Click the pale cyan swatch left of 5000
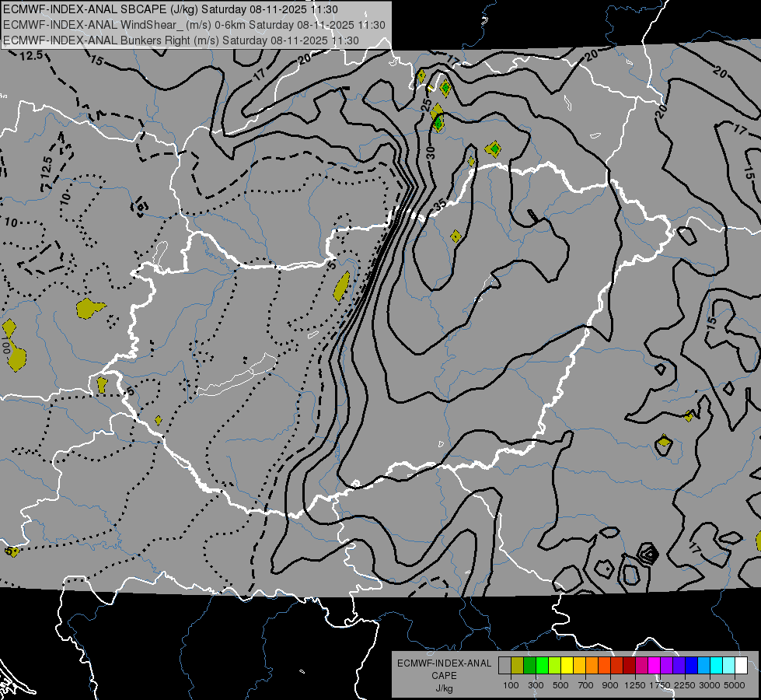The height and width of the screenshot is (700, 761). pos(729,665)
